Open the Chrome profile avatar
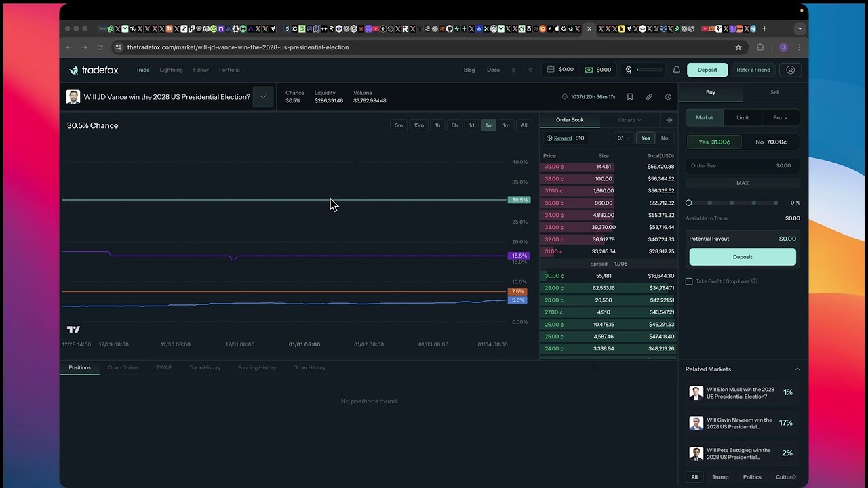 point(783,47)
